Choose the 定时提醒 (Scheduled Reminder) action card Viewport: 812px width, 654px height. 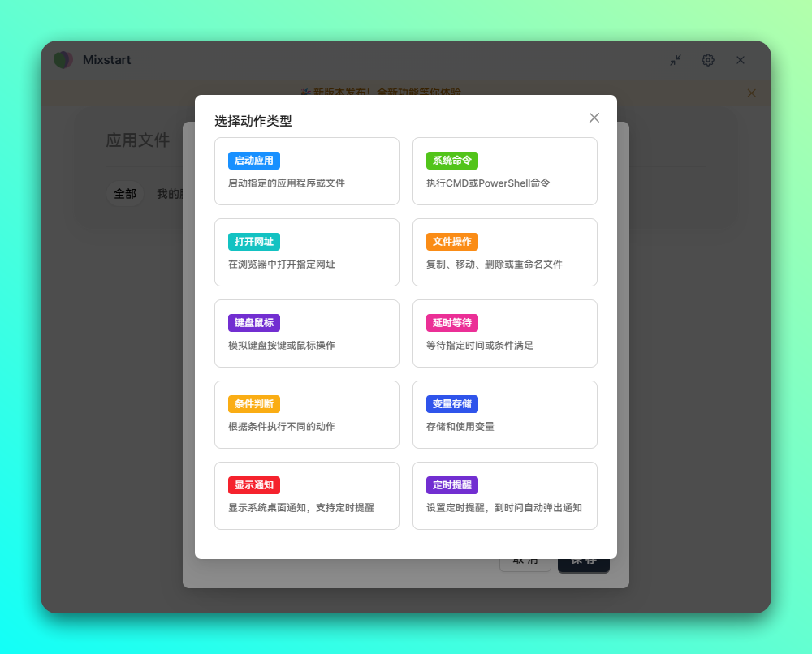[x=505, y=496]
